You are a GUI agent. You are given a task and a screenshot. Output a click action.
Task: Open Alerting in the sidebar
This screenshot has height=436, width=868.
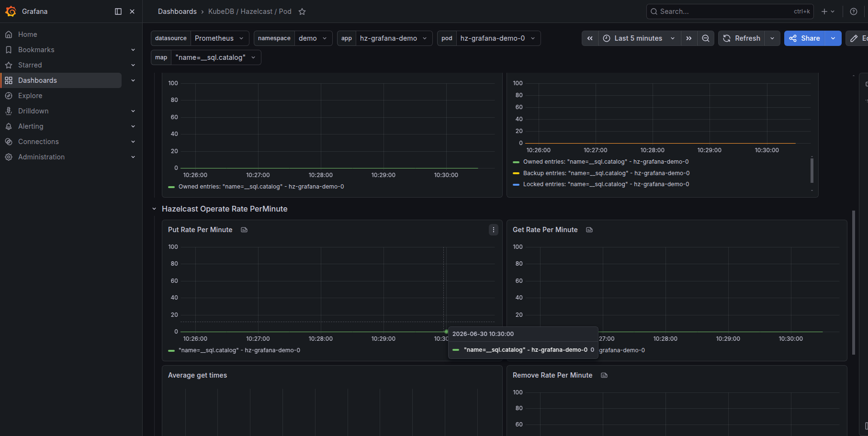tap(31, 126)
